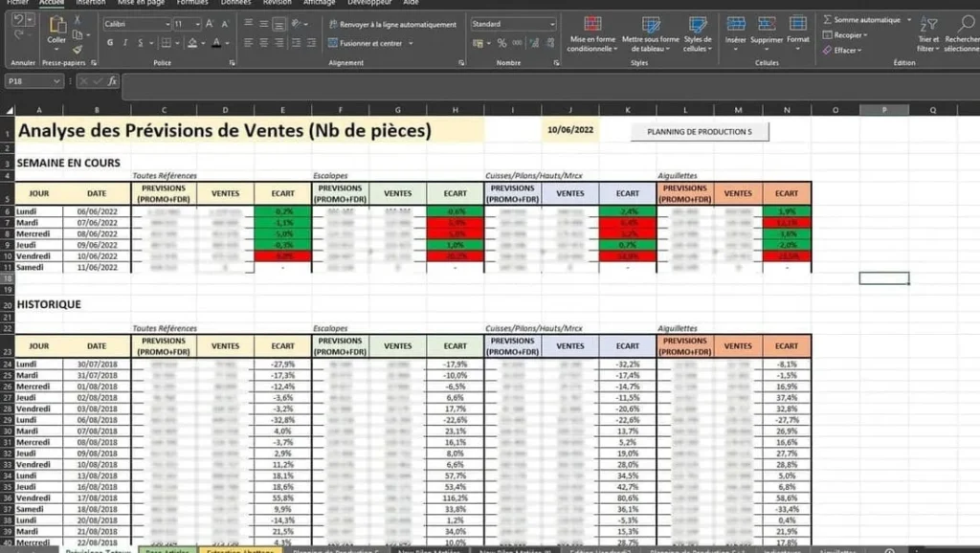Cut selection with scissors icon
Image resolution: width=980 pixels, height=553 pixels.
(78, 20)
